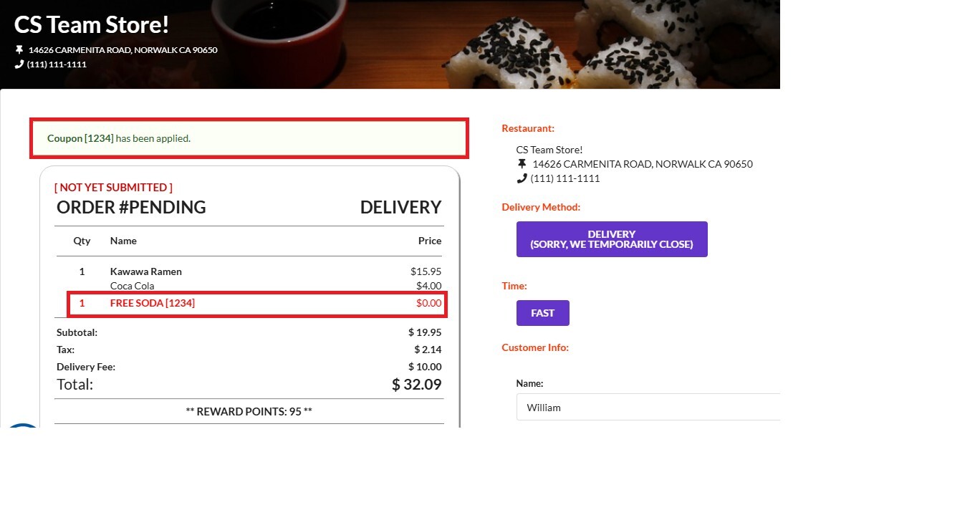Click the Delivery Fee amount $ 10.00
Screen dimensions: 980x510
coord(425,367)
